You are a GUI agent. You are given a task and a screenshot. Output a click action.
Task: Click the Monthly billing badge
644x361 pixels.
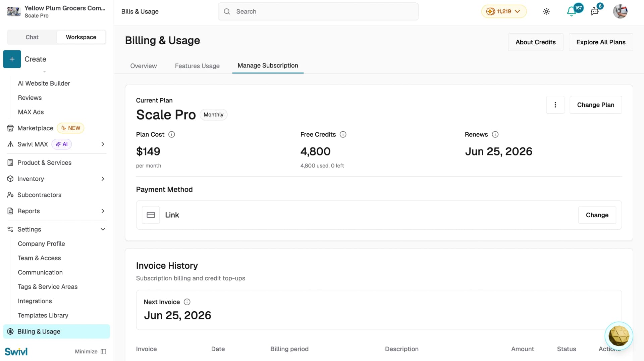[x=213, y=115]
